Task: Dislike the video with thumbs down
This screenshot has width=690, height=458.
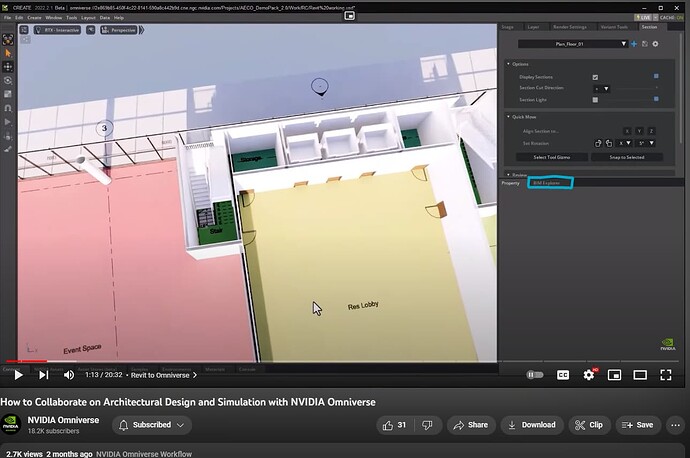Action: 427,425
